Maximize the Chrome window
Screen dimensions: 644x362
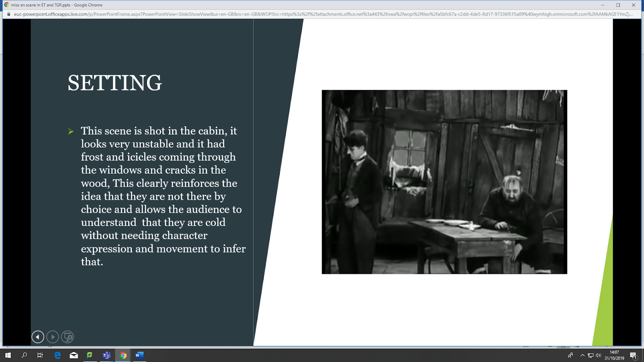click(x=618, y=5)
